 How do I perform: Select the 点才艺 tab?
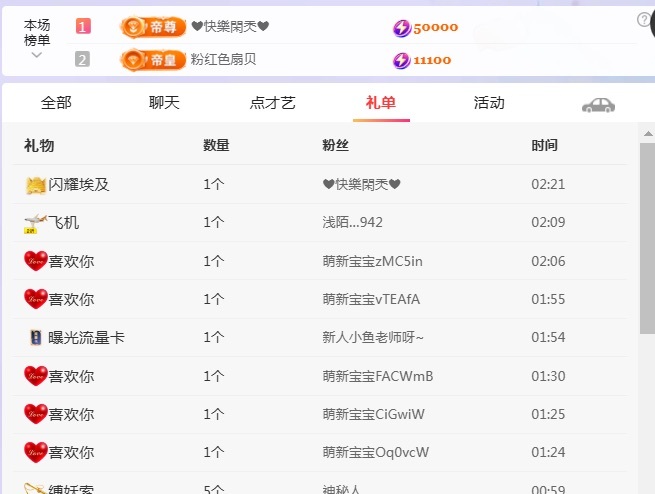(272, 103)
